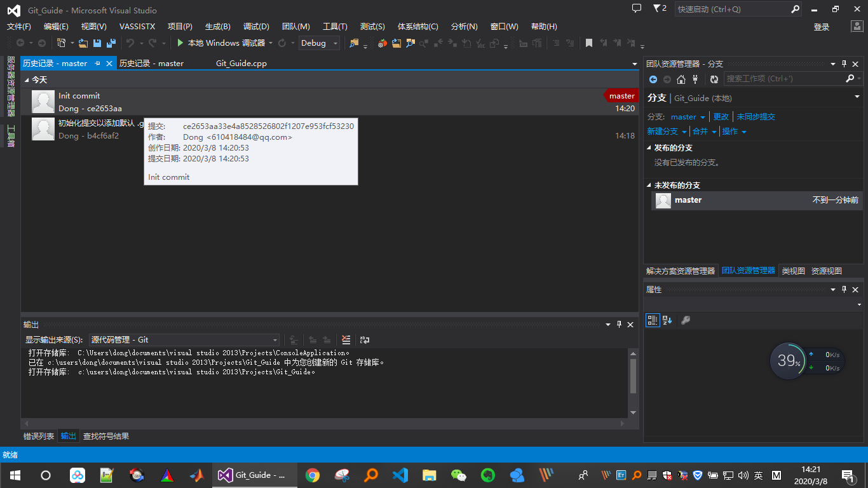Image resolution: width=868 pixels, height=488 pixels.
Task: Click the Save file toolbar icon
Action: pyautogui.click(x=97, y=43)
